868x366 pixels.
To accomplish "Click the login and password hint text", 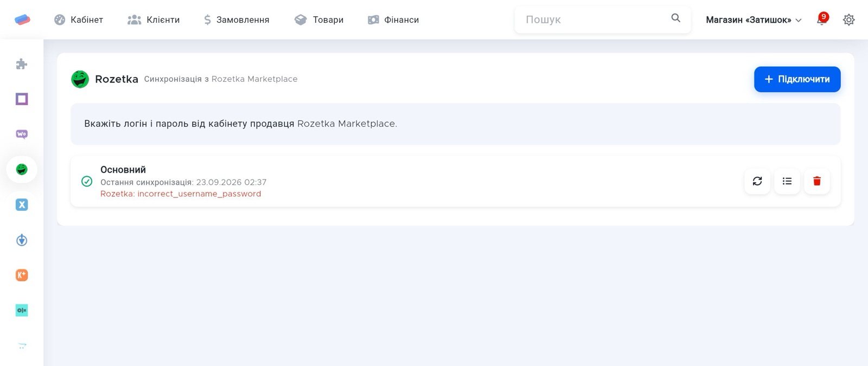I will pos(241,124).
